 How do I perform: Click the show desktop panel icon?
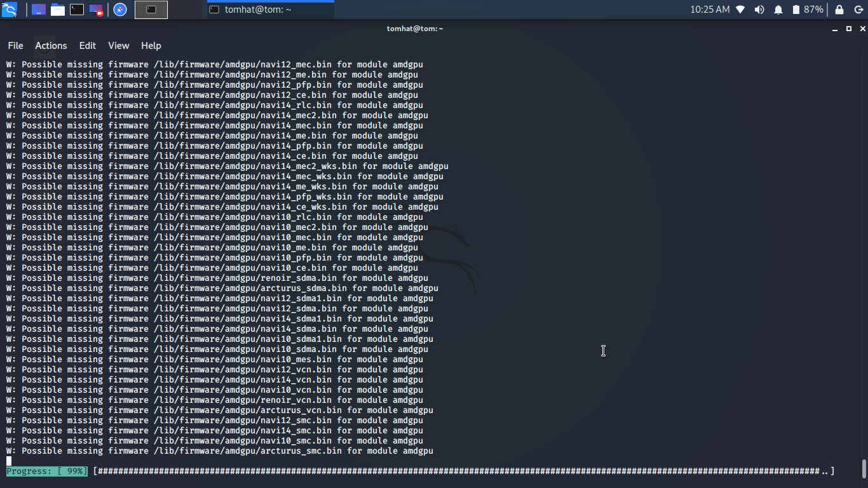pyautogui.click(x=39, y=10)
